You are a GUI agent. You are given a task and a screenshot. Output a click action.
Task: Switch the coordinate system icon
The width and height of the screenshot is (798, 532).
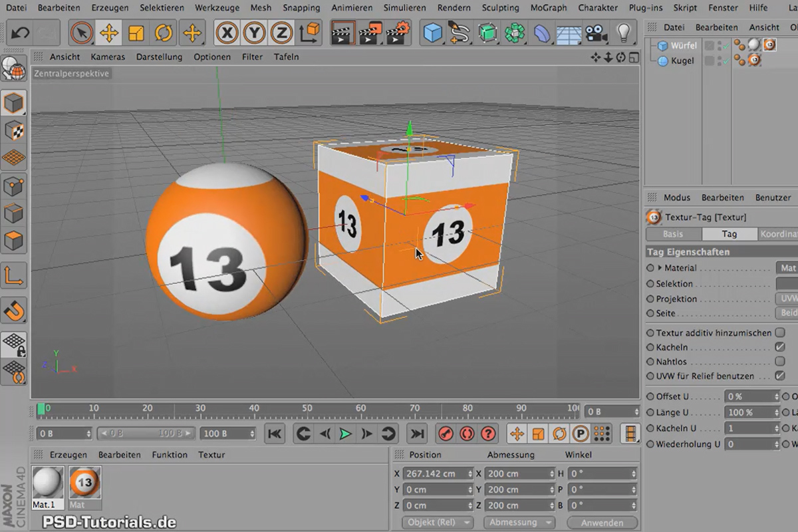pyautogui.click(x=309, y=33)
